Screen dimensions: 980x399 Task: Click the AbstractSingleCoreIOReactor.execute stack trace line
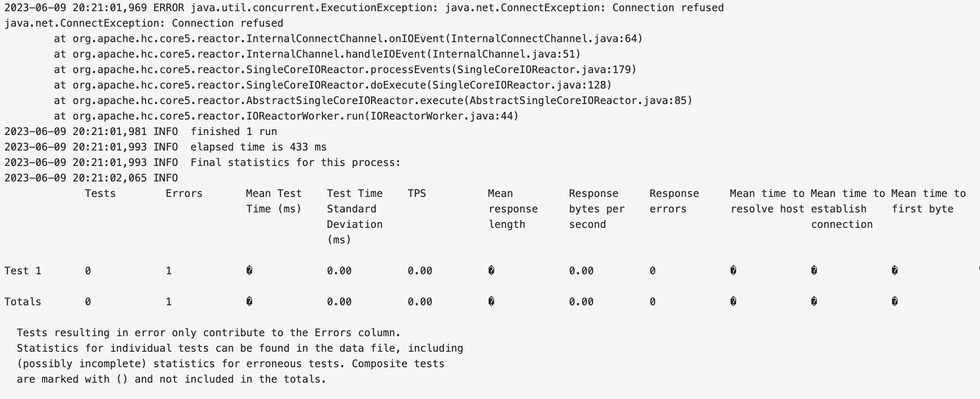coord(373,101)
